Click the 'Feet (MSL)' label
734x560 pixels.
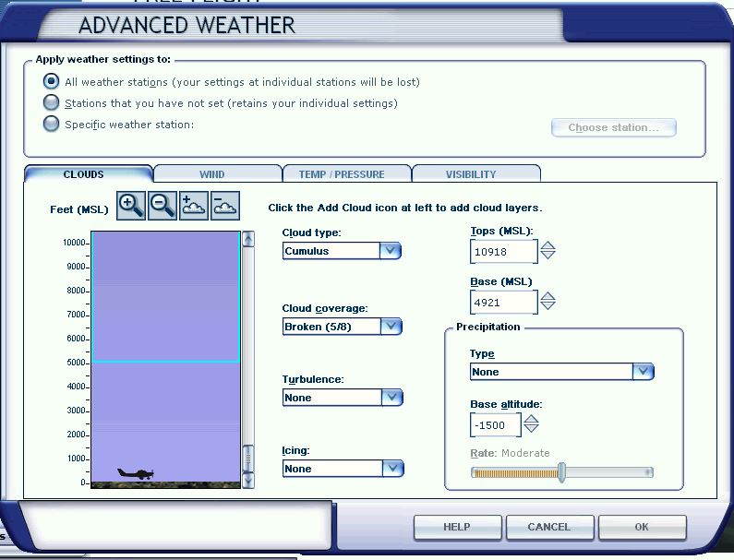click(x=79, y=209)
